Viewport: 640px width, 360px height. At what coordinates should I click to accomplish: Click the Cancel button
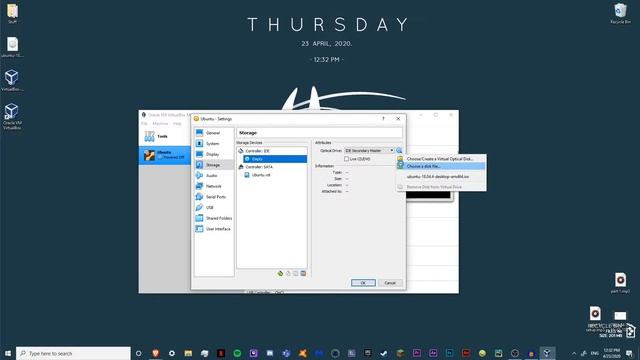[390, 283]
